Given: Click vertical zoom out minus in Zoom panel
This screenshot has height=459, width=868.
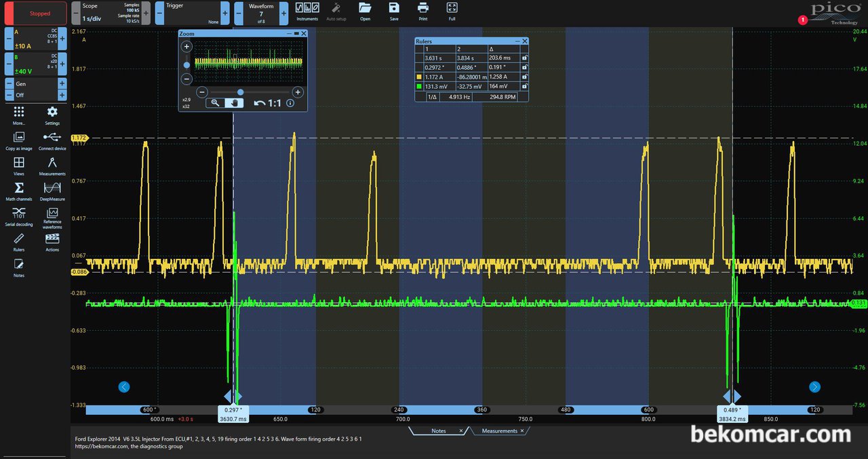Looking at the screenshot, I should [x=187, y=79].
